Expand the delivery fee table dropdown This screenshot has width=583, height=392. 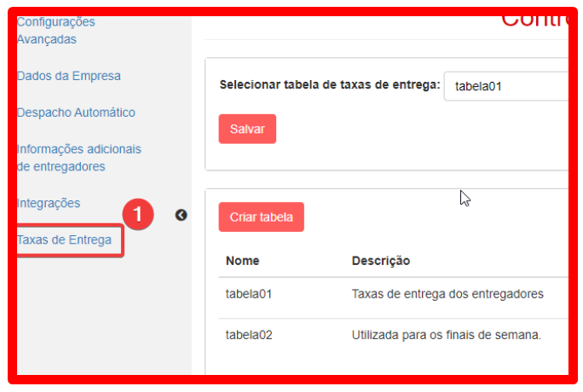pos(506,86)
